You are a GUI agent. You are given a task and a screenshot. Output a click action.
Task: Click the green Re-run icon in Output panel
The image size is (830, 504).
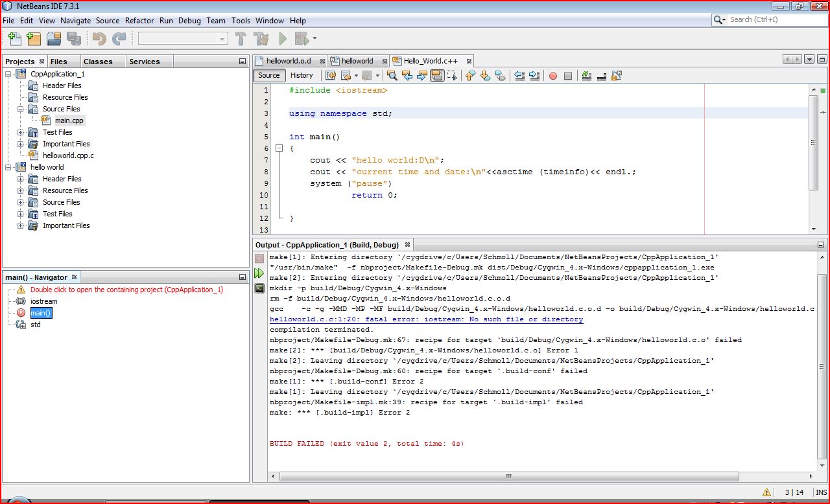click(x=259, y=273)
